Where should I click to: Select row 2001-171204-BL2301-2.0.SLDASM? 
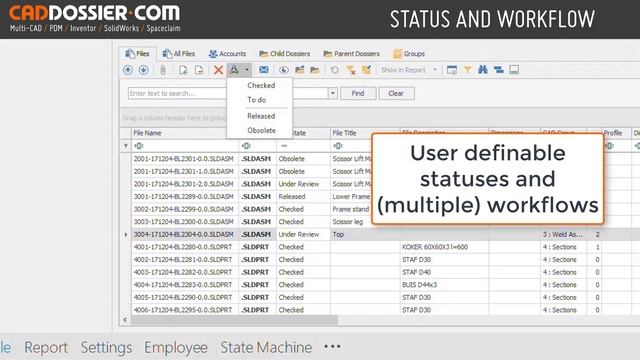point(184,184)
